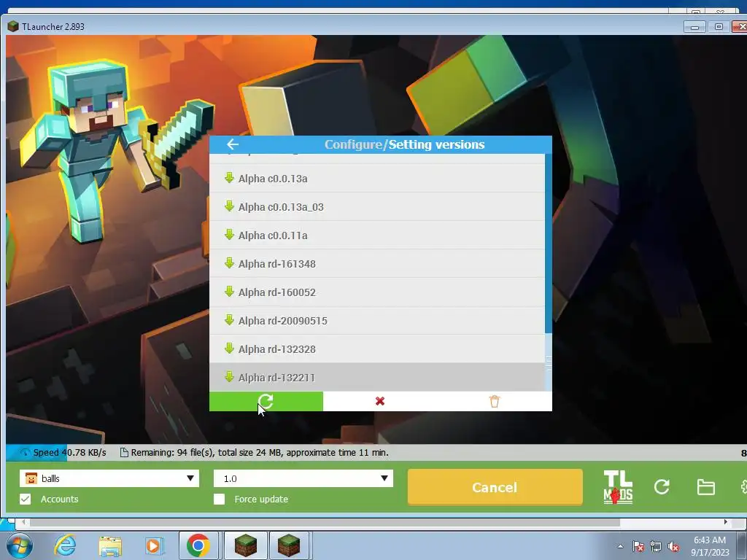Click the Speed 40.78 KB/s status text
Image resolution: width=747 pixels, height=560 pixels.
coord(69,452)
